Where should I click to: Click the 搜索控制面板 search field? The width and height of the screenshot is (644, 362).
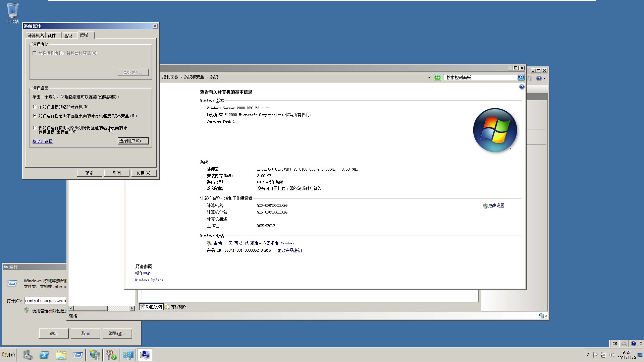pyautogui.click(x=480, y=77)
